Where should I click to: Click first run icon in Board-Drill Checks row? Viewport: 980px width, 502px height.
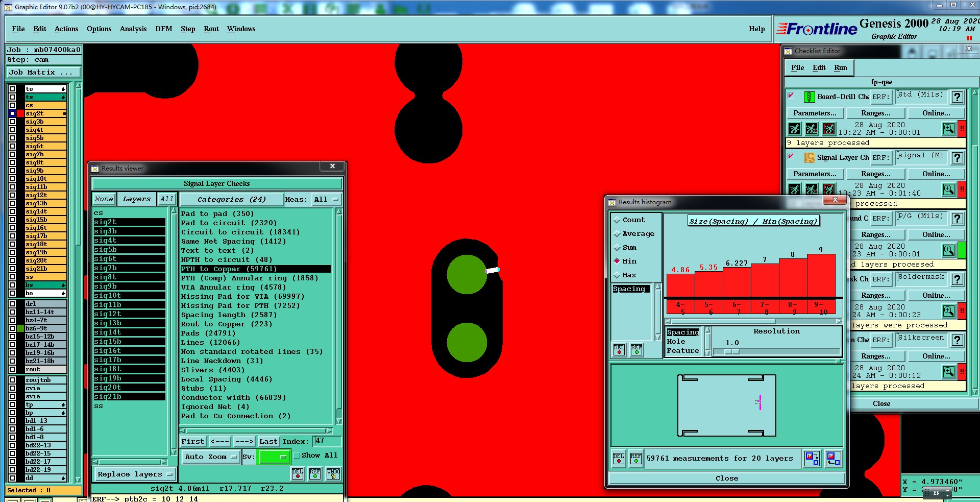794,129
